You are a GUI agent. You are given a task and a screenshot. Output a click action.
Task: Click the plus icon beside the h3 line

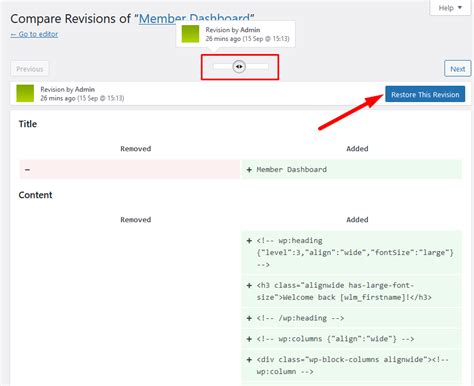[x=249, y=286]
